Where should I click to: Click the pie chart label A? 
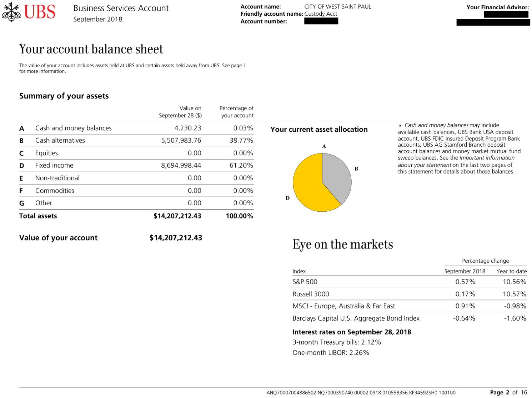click(x=324, y=146)
